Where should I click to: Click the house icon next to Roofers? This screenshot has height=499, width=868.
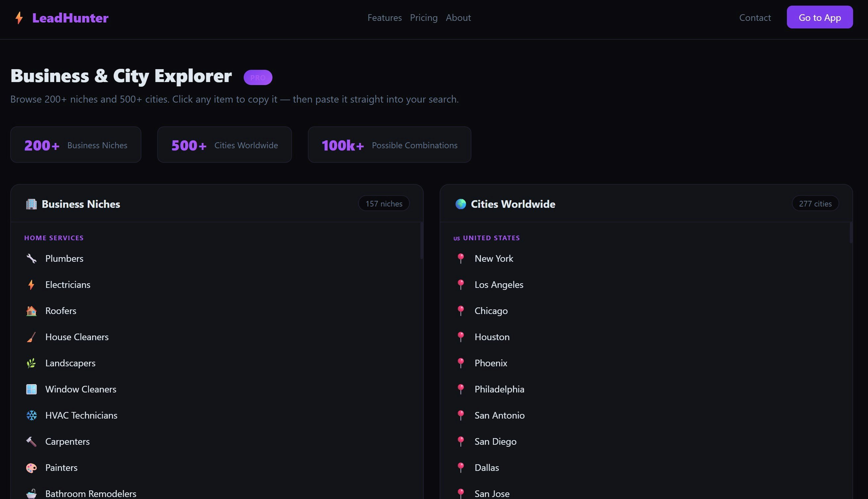(31, 311)
